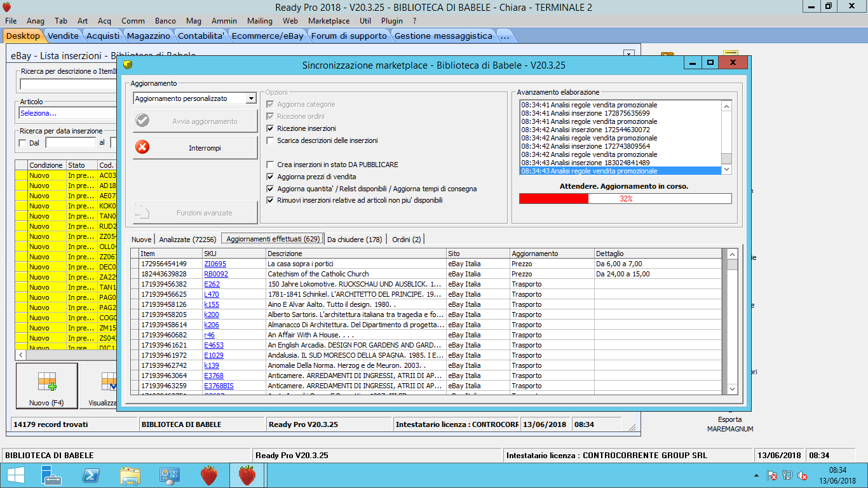Image resolution: width=868 pixels, height=488 pixels.
Task: Click the Interrompi button
Action: pyautogui.click(x=196, y=147)
